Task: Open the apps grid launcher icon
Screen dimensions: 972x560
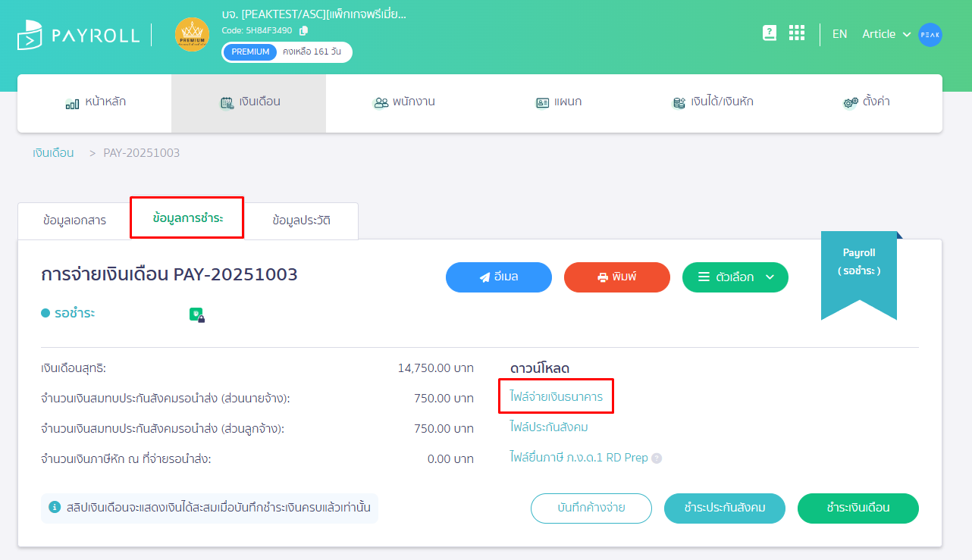Action: pyautogui.click(x=796, y=33)
